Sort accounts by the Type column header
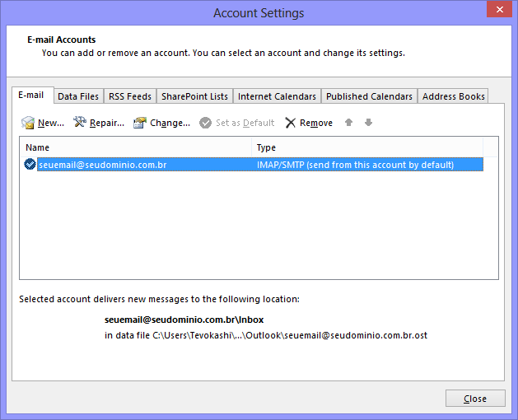The width and height of the screenshot is (518, 420). (367, 147)
